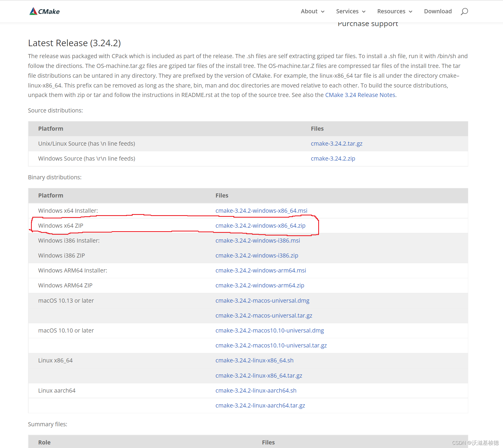Image resolution: width=503 pixels, height=448 pixels.
Task: Click the 'Binary distributions:' label
Action: coord(55,177)
